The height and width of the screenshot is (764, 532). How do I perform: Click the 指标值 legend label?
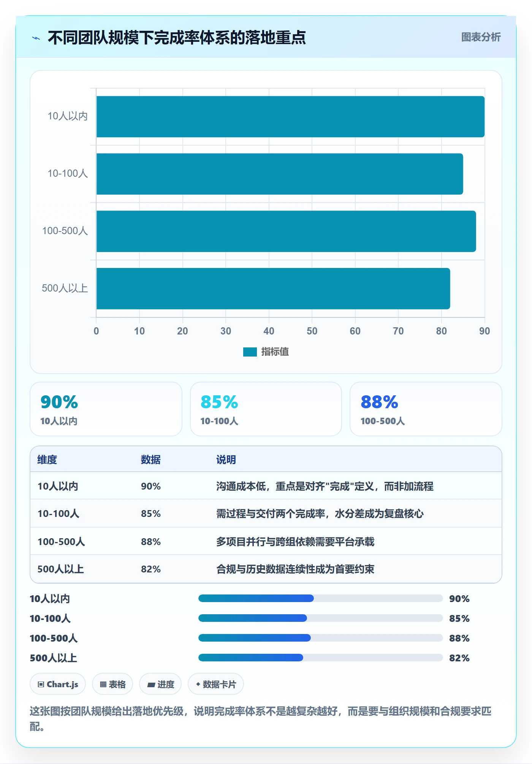pyautogui.click(x=275, y=352)
